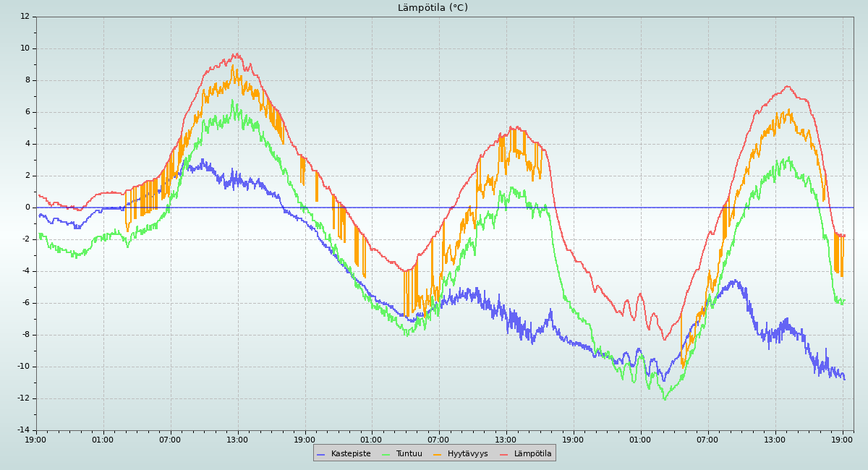Click the 10 label on the y-axis
Image resolution: width=868 pixels, height=470 pixels.
25,48
